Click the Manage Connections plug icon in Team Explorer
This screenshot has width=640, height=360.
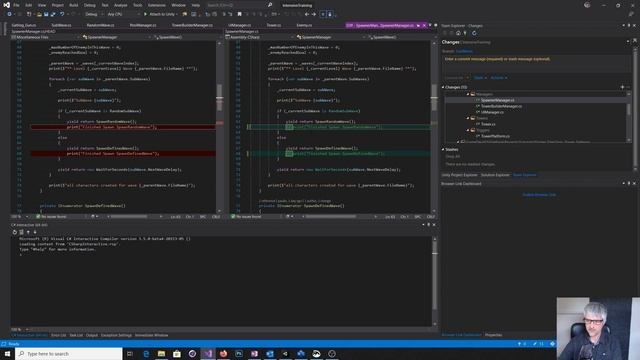pos(465,33)
